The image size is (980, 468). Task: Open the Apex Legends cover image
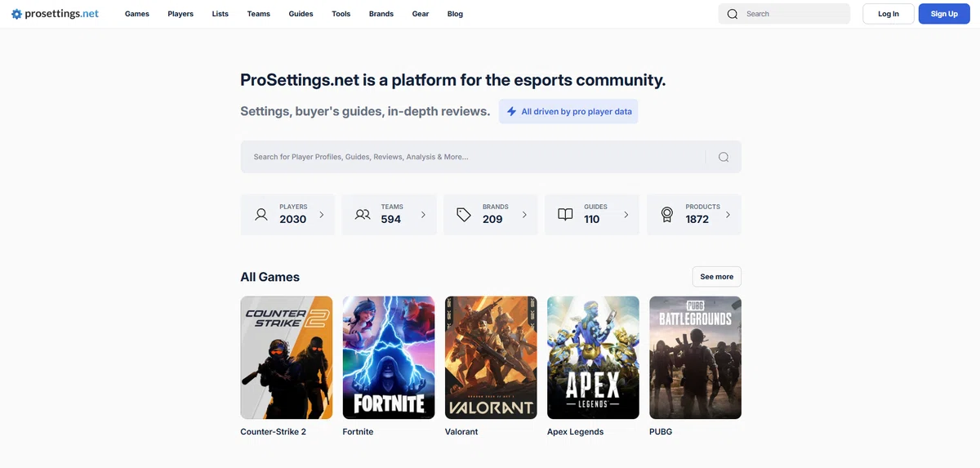click(593, 358)
